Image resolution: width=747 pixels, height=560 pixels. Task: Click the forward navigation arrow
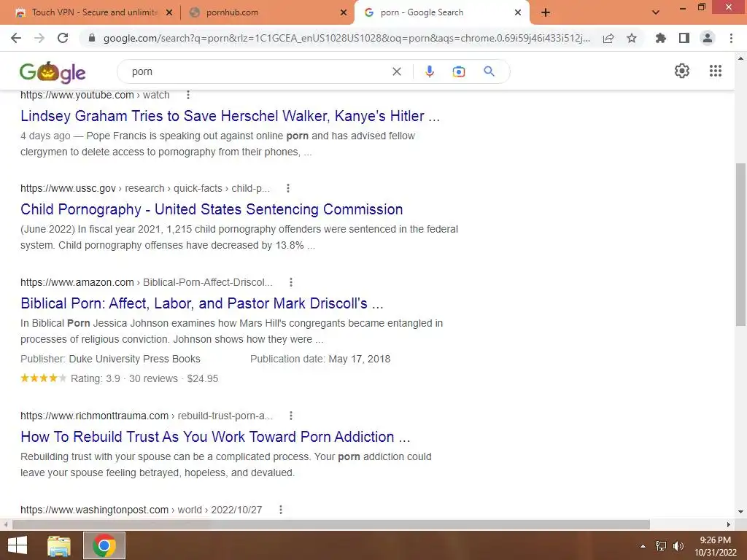click(39, 38)
